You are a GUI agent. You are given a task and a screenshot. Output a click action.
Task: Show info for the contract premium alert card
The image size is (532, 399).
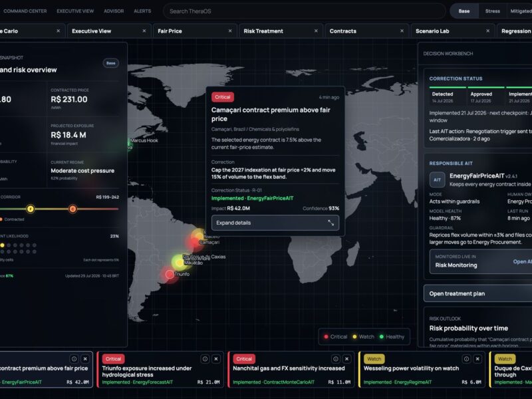point(74,359)
